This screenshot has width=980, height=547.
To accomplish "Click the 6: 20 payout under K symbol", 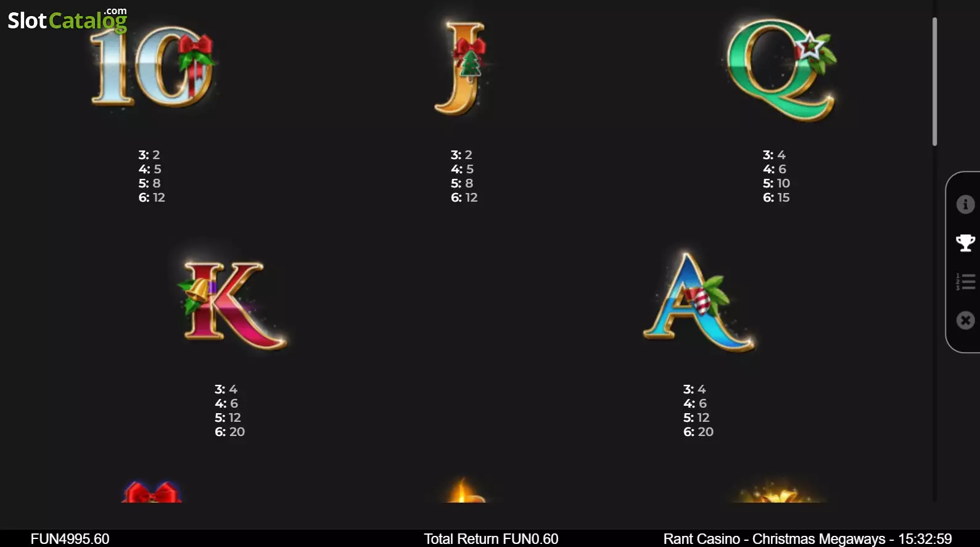I will [x=229, y=432].
